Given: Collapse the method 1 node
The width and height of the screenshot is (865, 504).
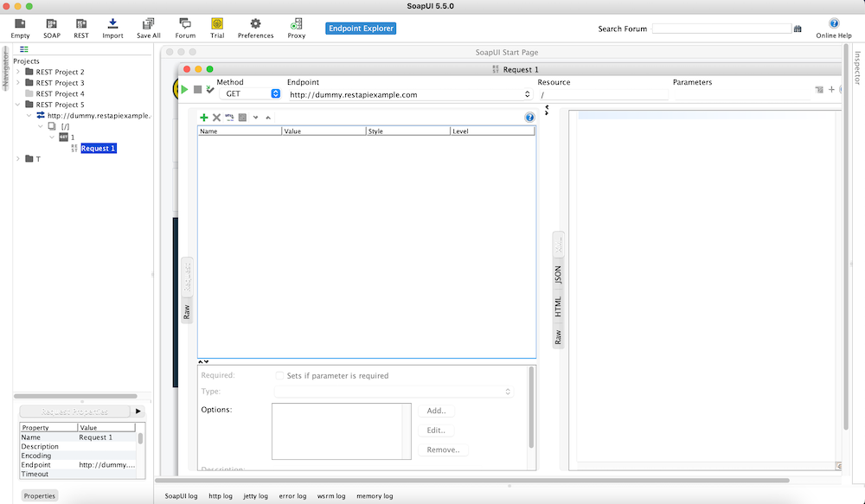Looking at the screenshot, I should coord(52,137).
